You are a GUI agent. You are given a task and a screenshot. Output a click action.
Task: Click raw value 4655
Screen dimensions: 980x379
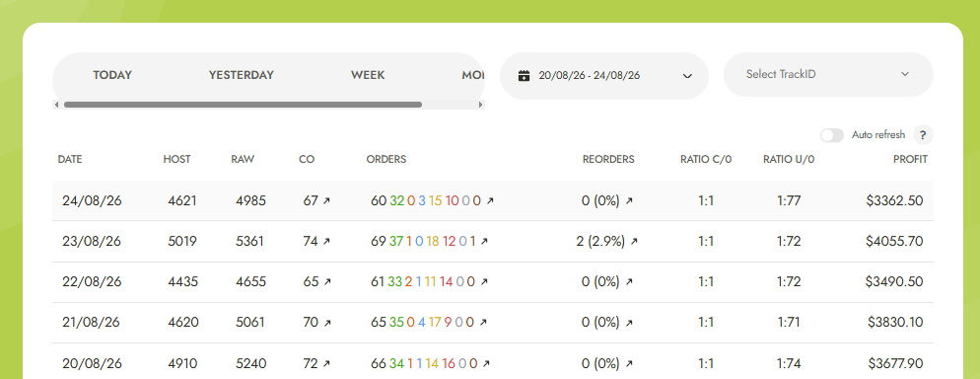pos(250,282)
